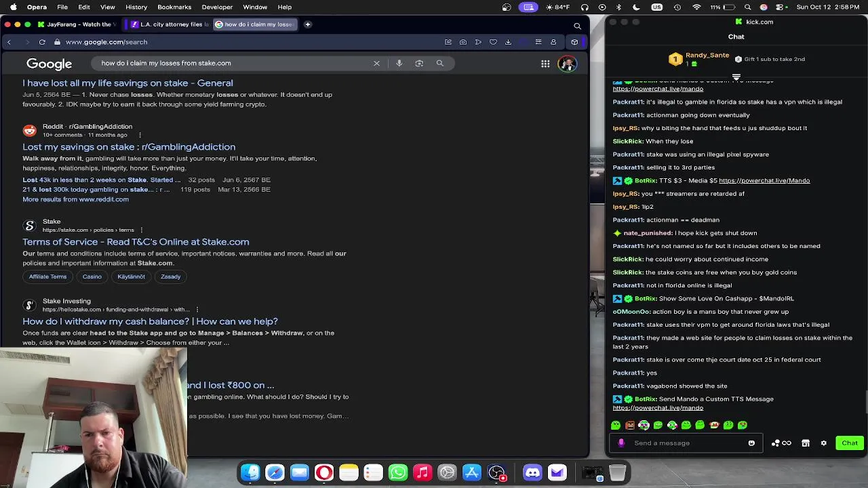This screenshot has width=868, height=488.
Task: Open the Opera application menu
Action: click(x=37, y=7)
